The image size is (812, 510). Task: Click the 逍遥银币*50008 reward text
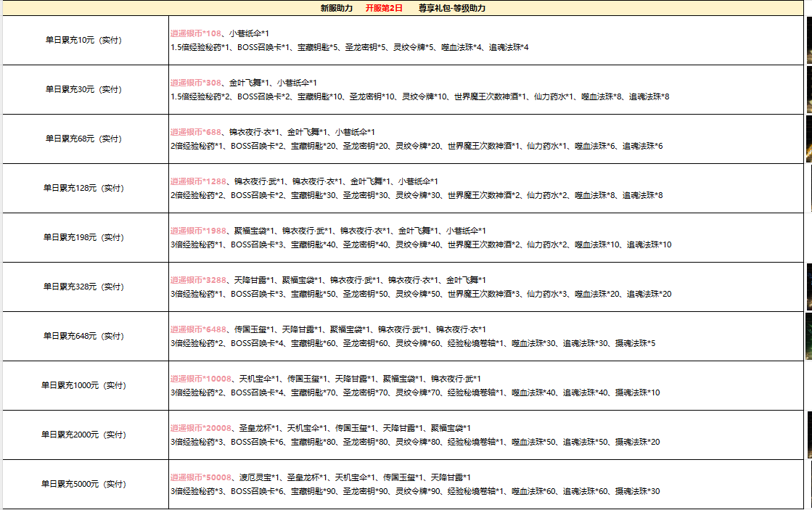pyautogui.click(x=200, y=477)
